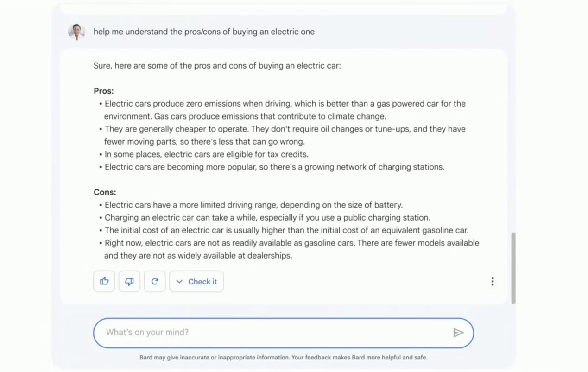588x372 pixels.
Task: Click the bullet about limited driving range
Action: pos(253,205)
